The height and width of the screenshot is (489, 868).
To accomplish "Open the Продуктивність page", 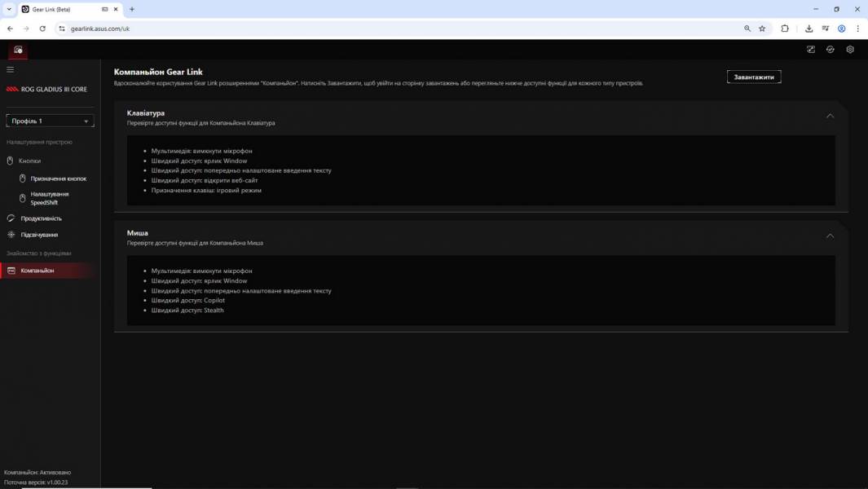I will [x=41, y=218].
